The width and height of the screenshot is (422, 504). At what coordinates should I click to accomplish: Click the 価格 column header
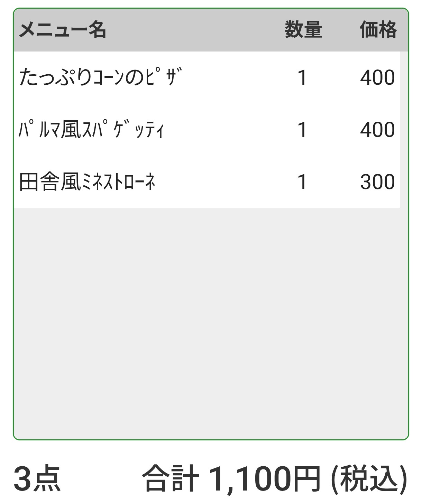[378, 30]
